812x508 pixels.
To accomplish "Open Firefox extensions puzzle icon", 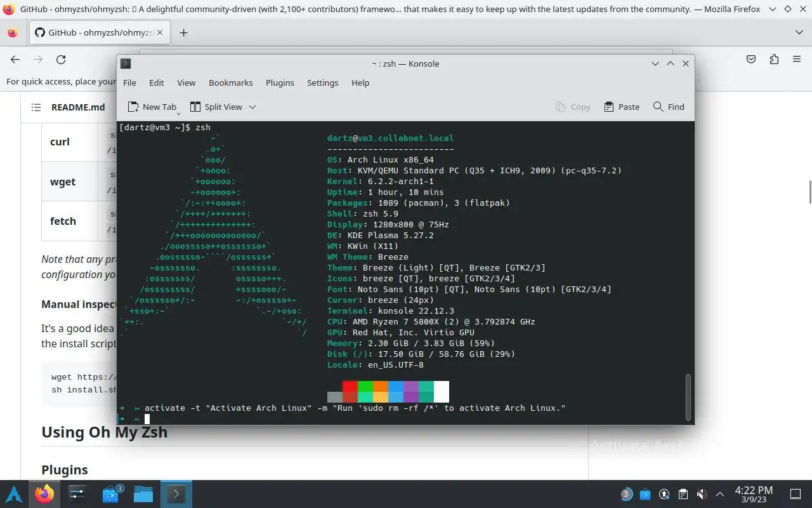I will [x=774, y=59].
